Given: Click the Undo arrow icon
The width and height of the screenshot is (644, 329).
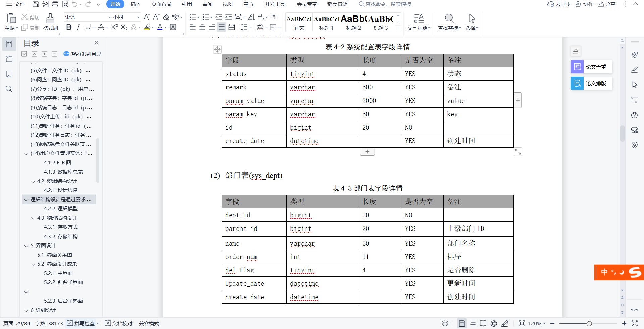Looking at the screenshot, I should 75,4.
